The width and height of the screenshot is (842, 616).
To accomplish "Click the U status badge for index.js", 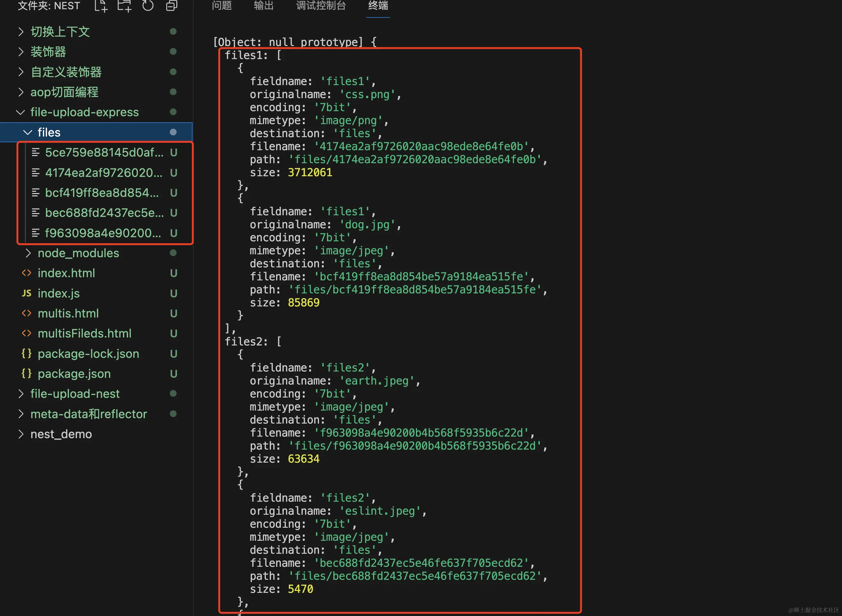I will click(173, 293).
